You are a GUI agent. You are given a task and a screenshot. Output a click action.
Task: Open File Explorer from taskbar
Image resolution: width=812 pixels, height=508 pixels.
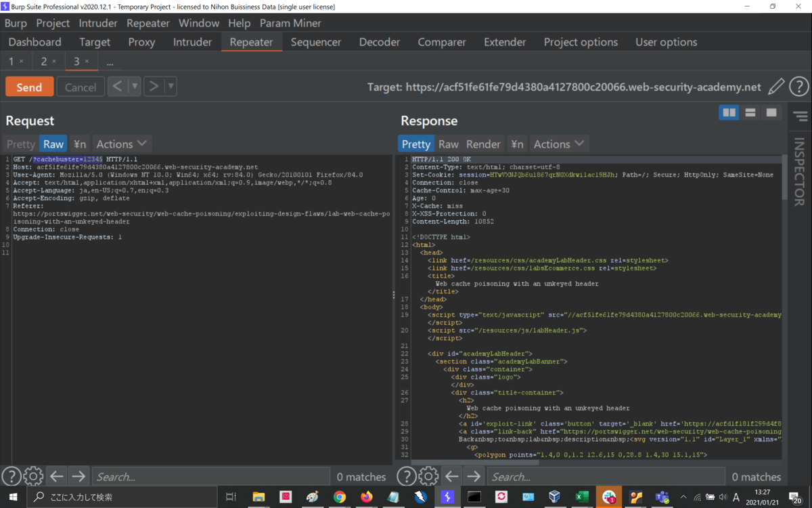point(258,496)
